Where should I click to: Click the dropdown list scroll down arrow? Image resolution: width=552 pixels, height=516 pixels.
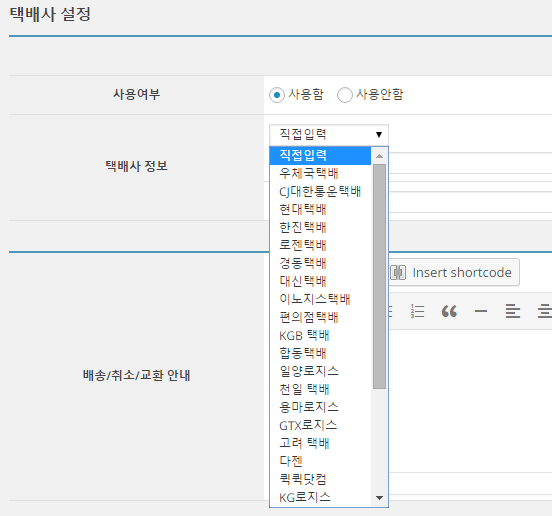point(379,498)
